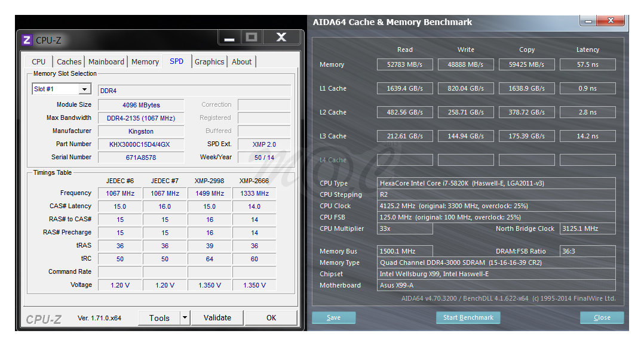Click the Tools button in CPU-Z
The image size is (644, 346).
(x=160, y=318)
